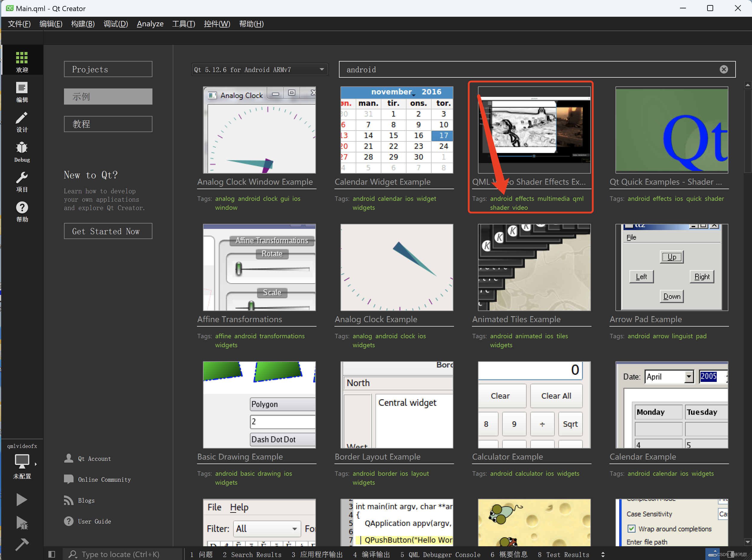Switch to the Design (设计) mode
Image resolution: width=752 pixels, height=560 pixels.
pos(22,122)
